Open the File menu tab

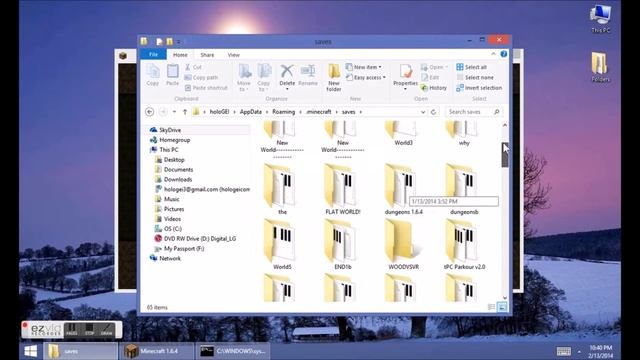(153, 54)
